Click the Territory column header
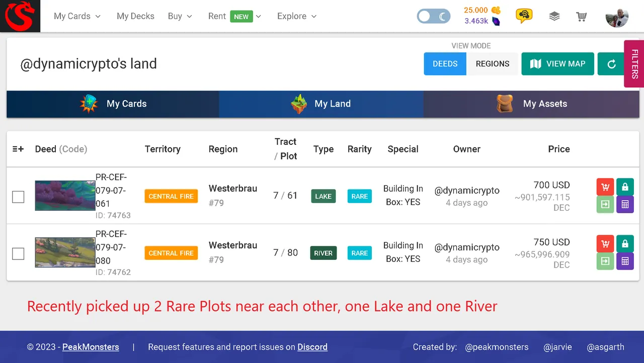Screen dimensions: 644x363 (x=163, y=149)
